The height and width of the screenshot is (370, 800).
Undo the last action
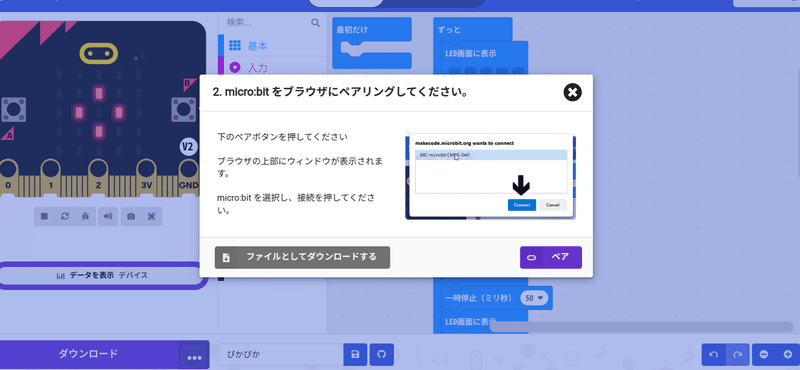(x=713, y=355)
